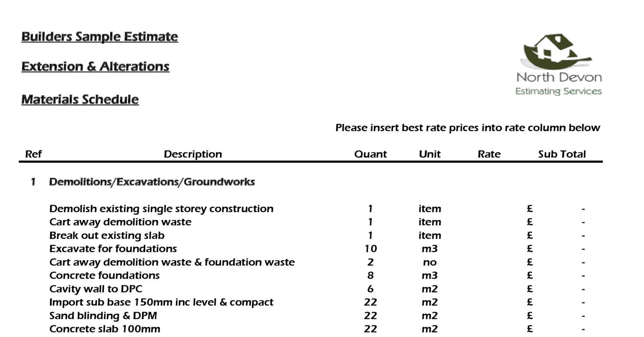644x337 pixels.
Task: Click the Sub Total column header
Action: 562,154
